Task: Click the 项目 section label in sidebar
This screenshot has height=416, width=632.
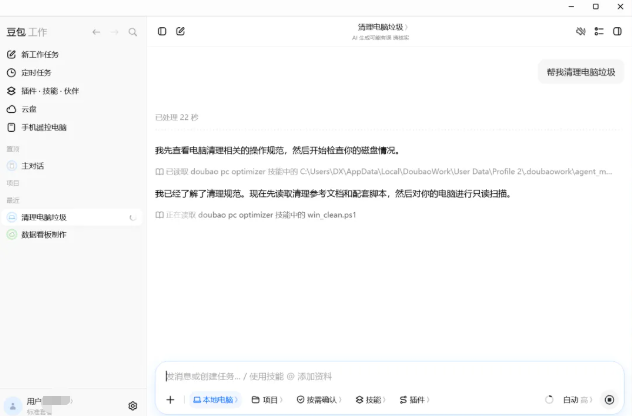Action: 13,183
